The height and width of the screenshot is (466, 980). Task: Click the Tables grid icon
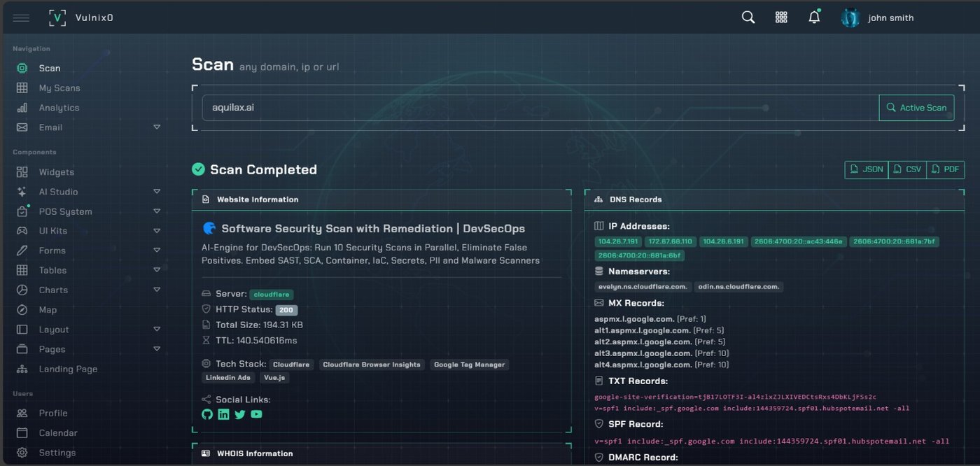[x=22, y=269]
